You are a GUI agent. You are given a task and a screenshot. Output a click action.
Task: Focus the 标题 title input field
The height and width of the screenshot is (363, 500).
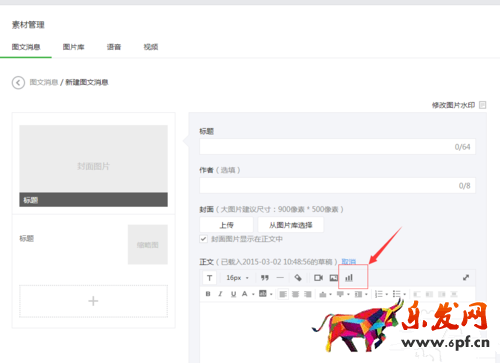click(x=337, y=147)
